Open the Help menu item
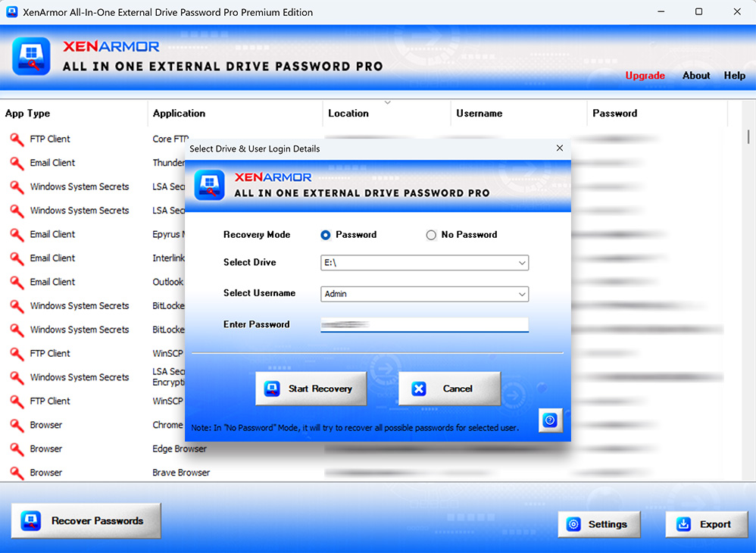The height and width of the screenshot is (553, 756). point(734,76)
